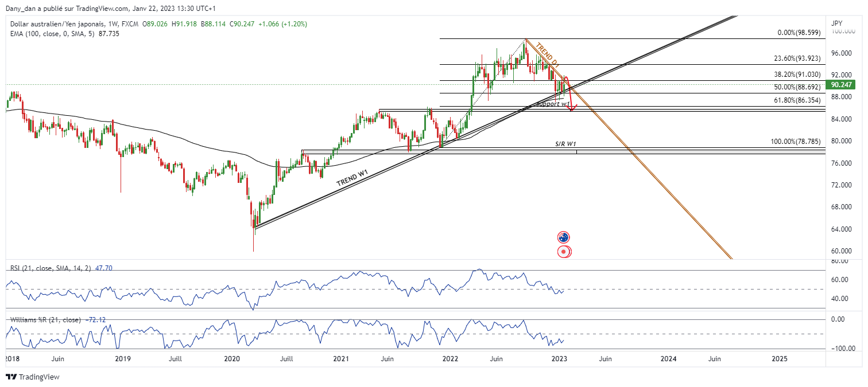Click the orange TREND D1 label
This screenshot has height=387, width=868.
click(x=547, y=53)
